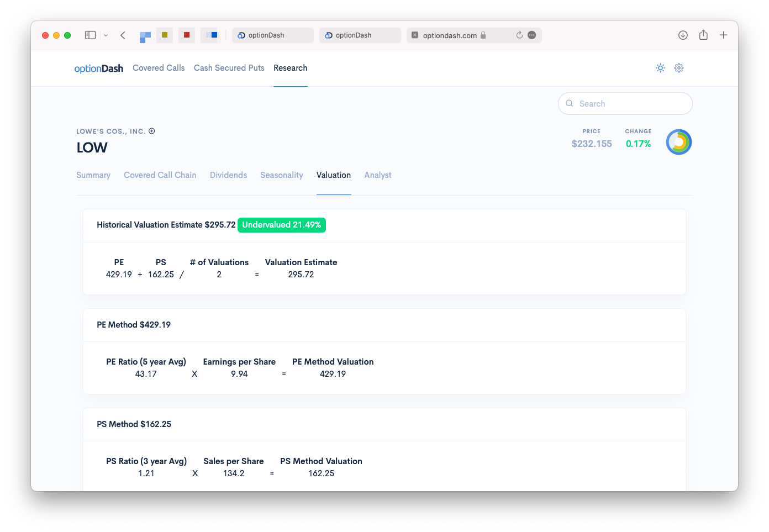Image resolution: width=769 pixels, height=532 pixels.
Task: Switch to the second optionDash browser tab
Action: tap(360, 35)
